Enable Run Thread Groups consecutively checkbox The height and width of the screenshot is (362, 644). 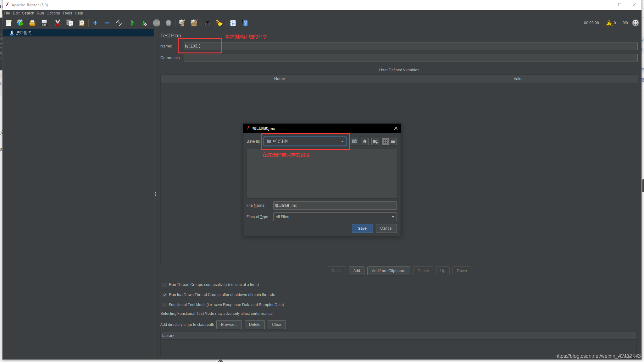[x=165, y=285]
